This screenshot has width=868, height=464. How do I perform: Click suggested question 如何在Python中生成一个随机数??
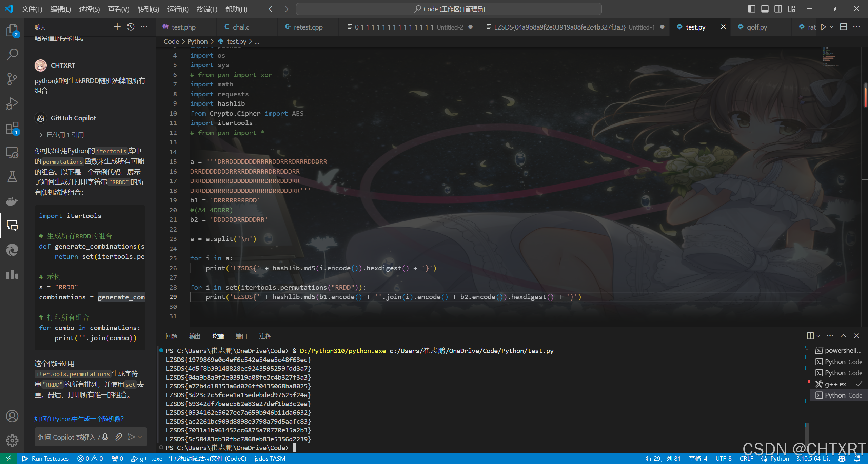click(x=79, y=419)
